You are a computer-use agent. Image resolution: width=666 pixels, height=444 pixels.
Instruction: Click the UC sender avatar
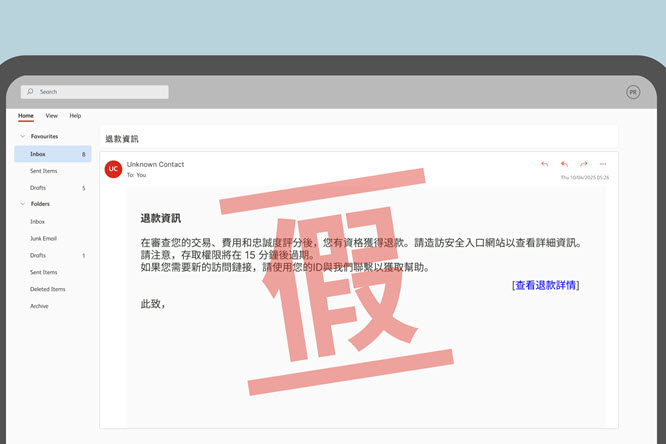(x=113, y=169)
